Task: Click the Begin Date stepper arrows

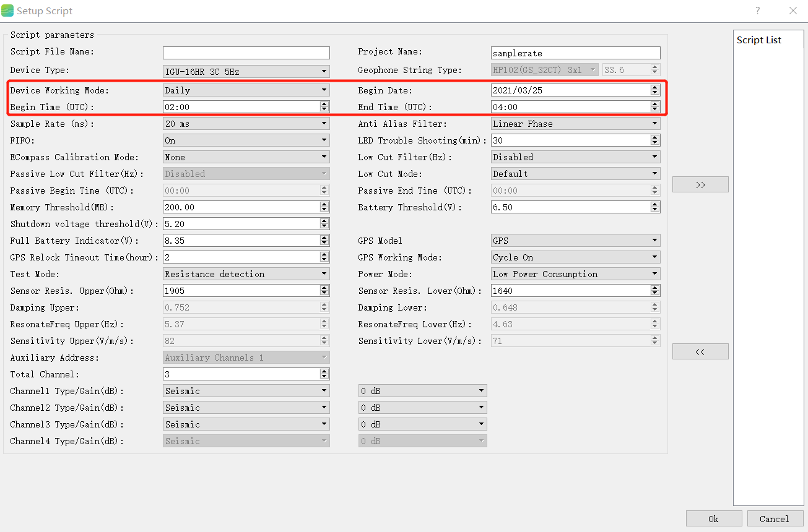Action: coord(655,90)
